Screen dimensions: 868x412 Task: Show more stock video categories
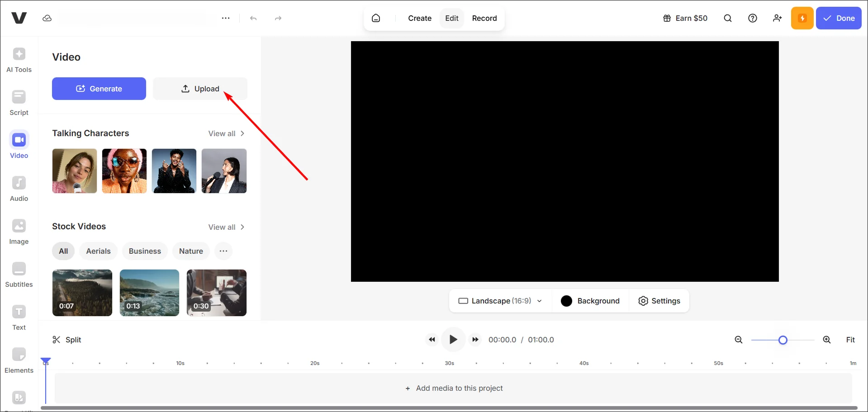(x=223, y=251)
